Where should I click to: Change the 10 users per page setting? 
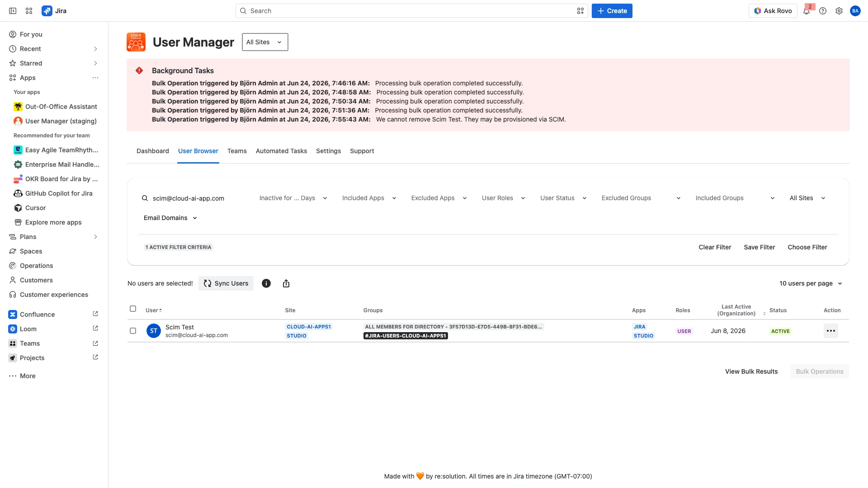tap(811, 283)
